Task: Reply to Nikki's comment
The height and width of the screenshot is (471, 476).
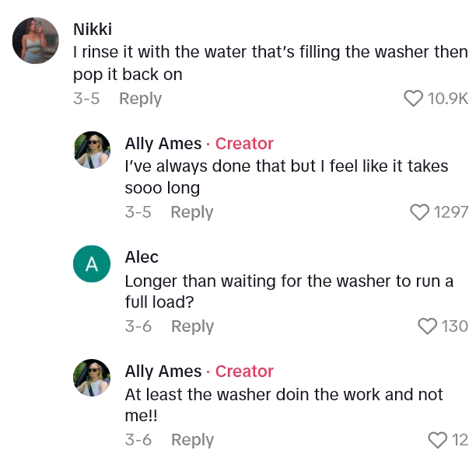Action: click(140, 99)
